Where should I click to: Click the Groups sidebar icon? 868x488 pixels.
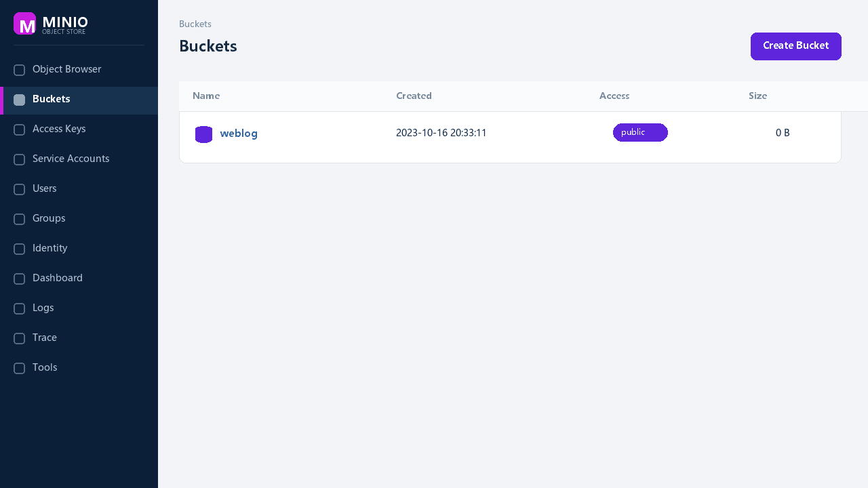(x=20, y=220)
